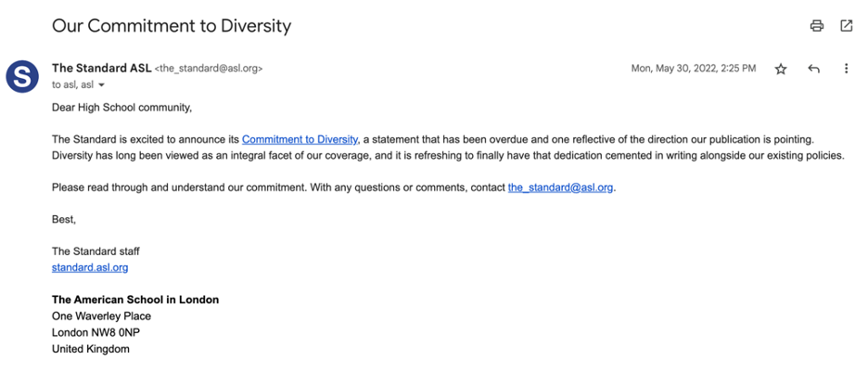Expand recipient details arrow beside 'to asl, asl'
Viewport: 868px width, 373px height.
[x=101, y=85]
